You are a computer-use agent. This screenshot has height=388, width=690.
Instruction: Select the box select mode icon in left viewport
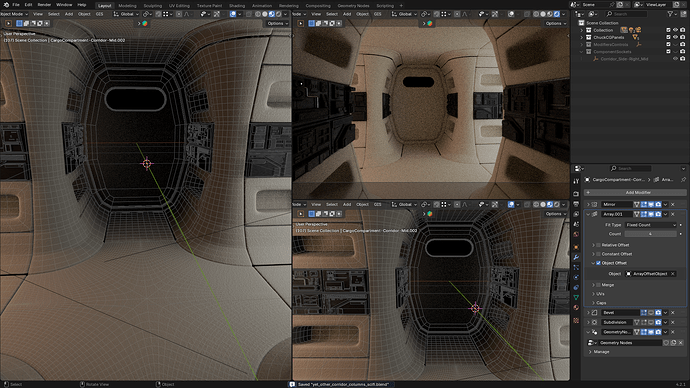(x=19, y=23)
